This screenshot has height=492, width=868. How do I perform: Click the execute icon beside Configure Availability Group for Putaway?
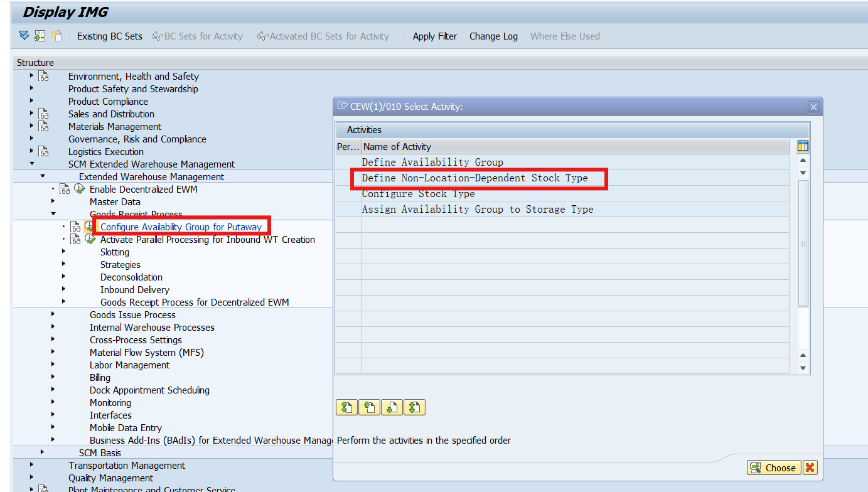pos(88,226)
